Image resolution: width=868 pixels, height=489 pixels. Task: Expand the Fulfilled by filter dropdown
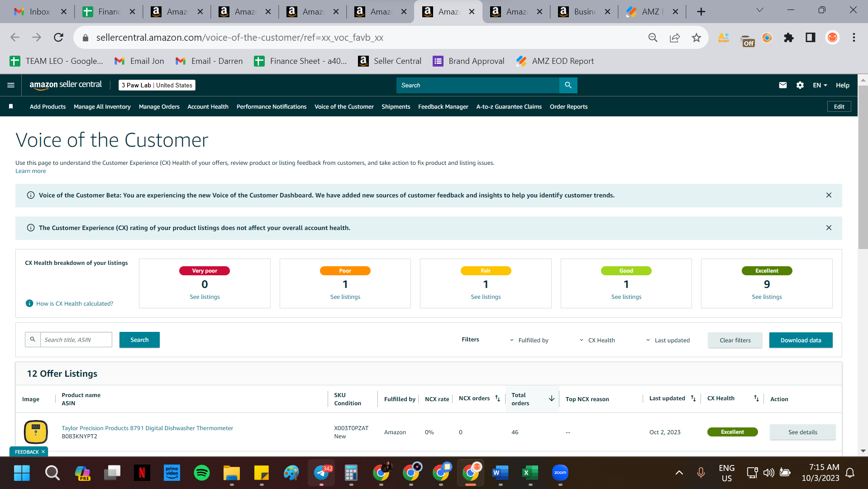tap(529, 340)
